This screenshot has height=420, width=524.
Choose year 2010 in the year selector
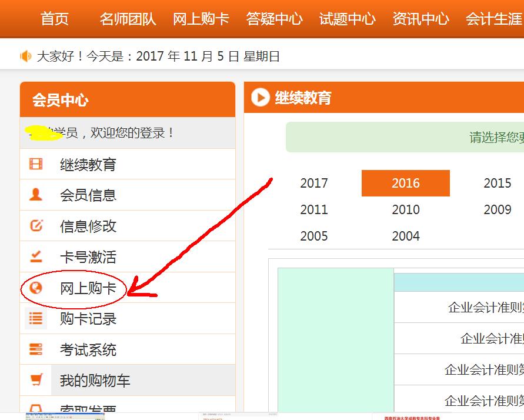click(x=405, y=209)
